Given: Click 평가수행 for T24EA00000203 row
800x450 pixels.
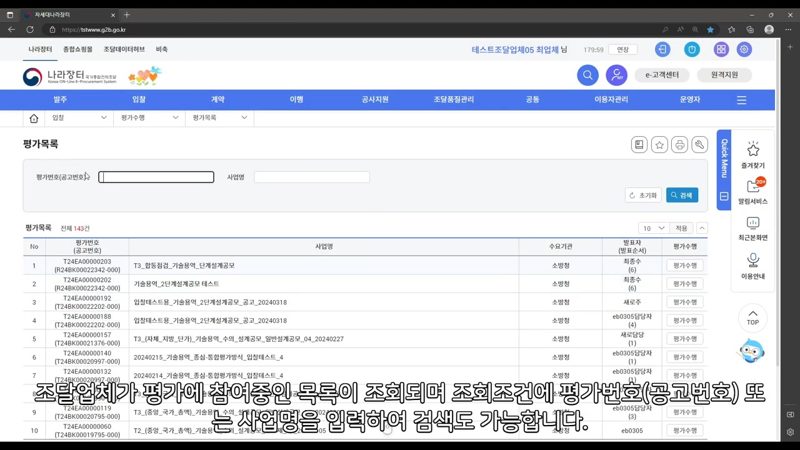Looking at the screenshot, I should click(685, 266).
